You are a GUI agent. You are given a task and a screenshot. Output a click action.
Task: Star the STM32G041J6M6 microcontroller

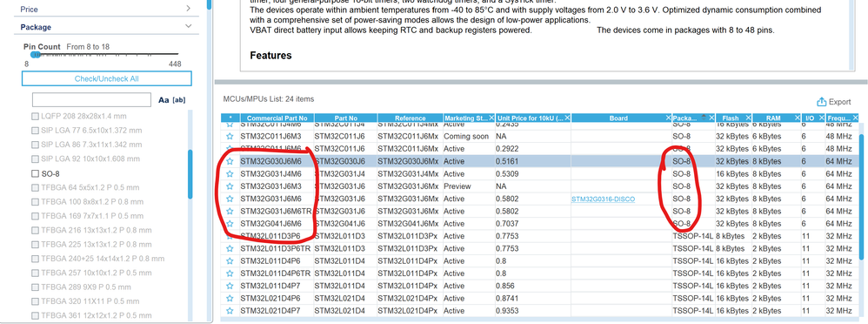[x=230, y=224]
